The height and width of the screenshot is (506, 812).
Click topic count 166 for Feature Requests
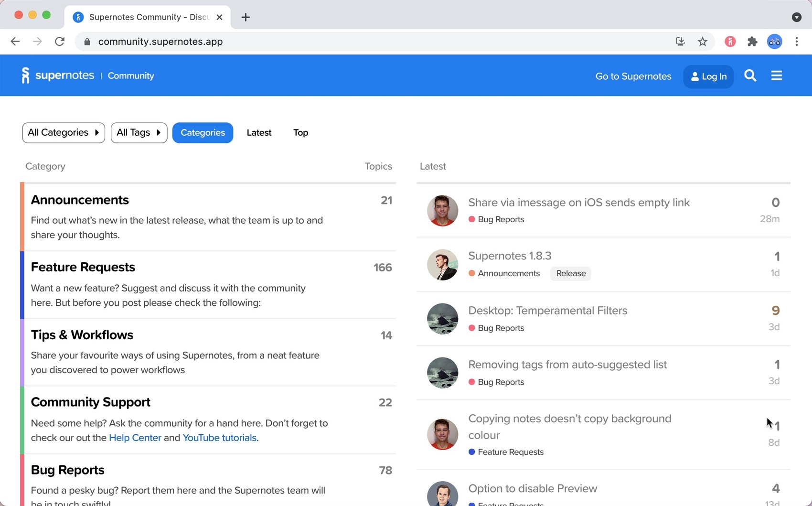pos(383,268)
